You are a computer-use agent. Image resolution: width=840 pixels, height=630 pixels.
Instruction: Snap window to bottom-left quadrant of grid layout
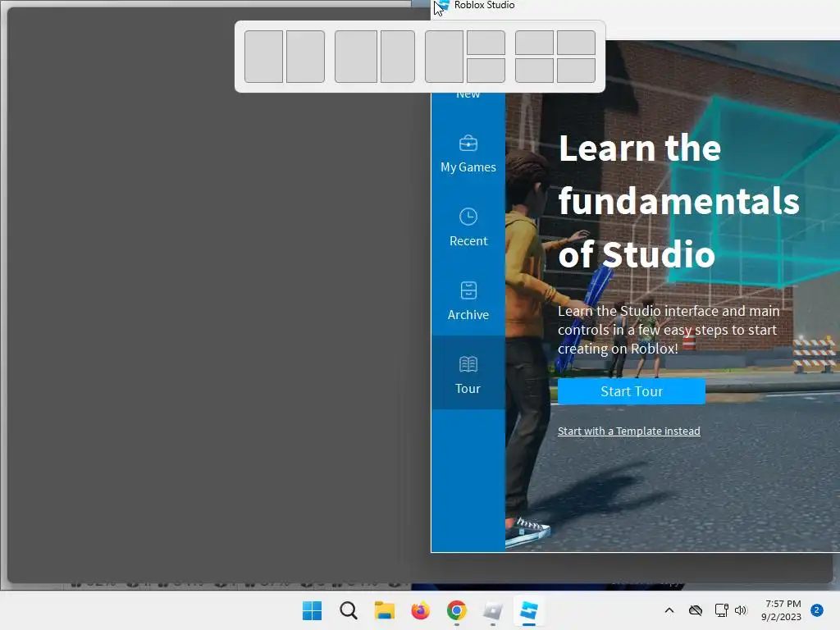point(534,71)
